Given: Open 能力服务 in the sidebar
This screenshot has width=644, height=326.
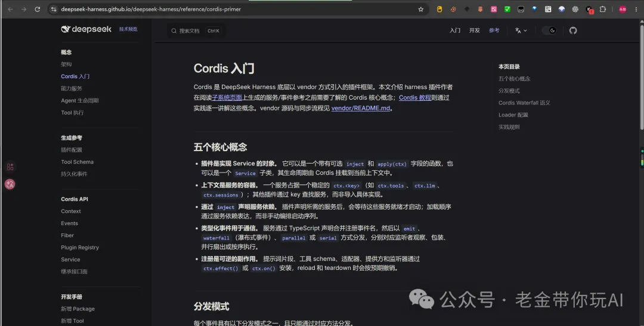Looking at the screenshot, I should 72,88.
